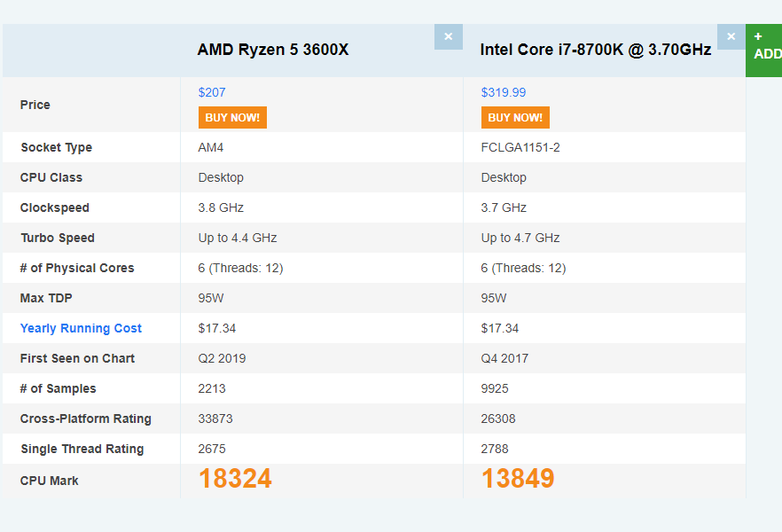Image resolution: width=782 pixels, height=532 pixels.
Task: Click the Price row label
Action: click(x=35, y=105)
